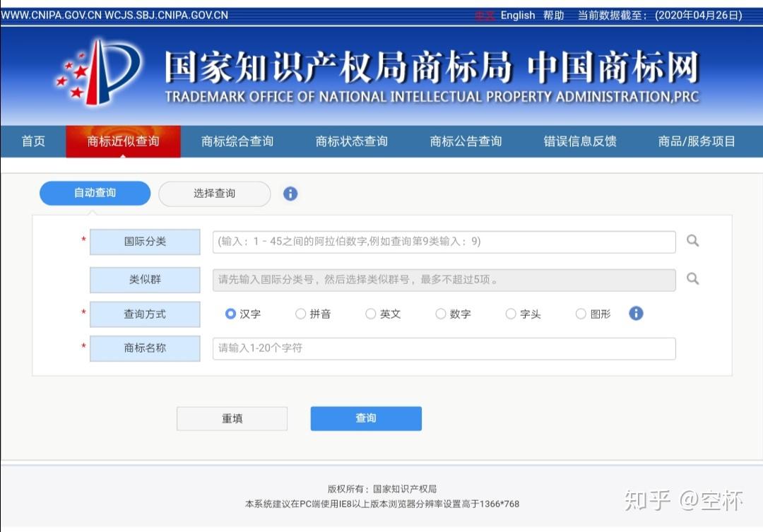This screenshot has height=532, width=763.
Task: Click the 查询方式 field label
Action: pos(145,314)
